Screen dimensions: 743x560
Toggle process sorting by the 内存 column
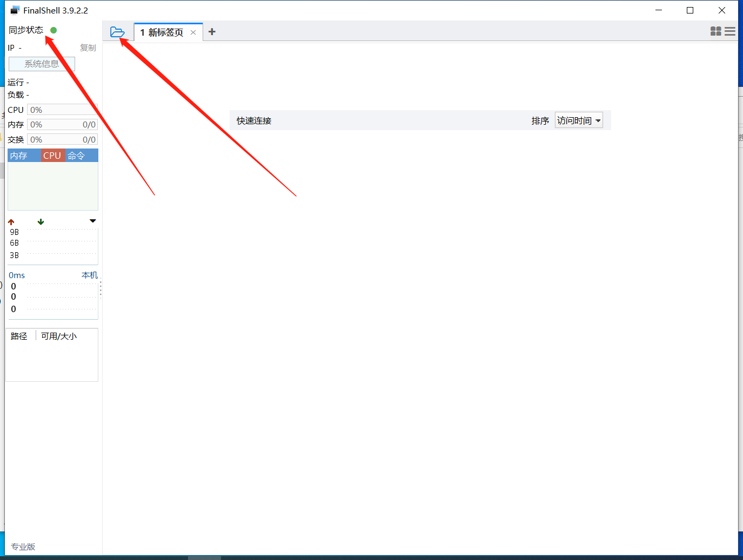tap(18, 155)
